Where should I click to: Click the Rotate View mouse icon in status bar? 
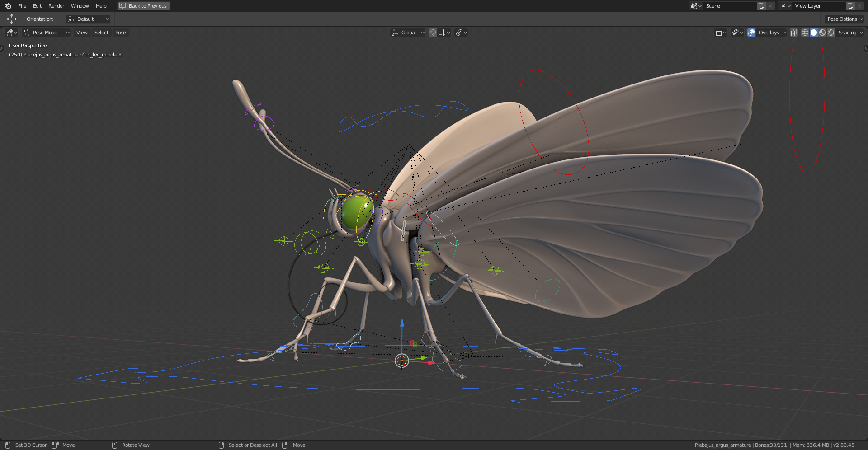[x=114, y=445]
